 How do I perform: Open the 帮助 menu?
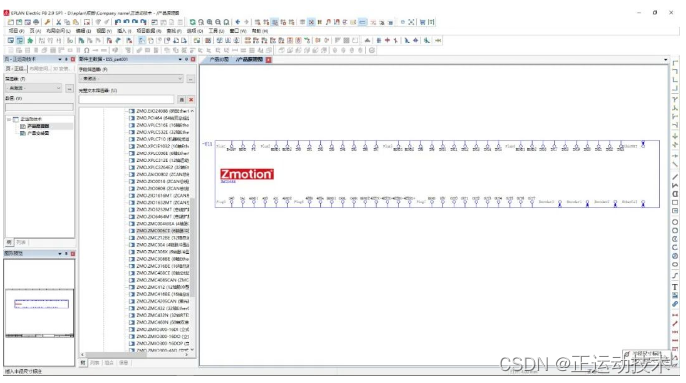(260, 31)
